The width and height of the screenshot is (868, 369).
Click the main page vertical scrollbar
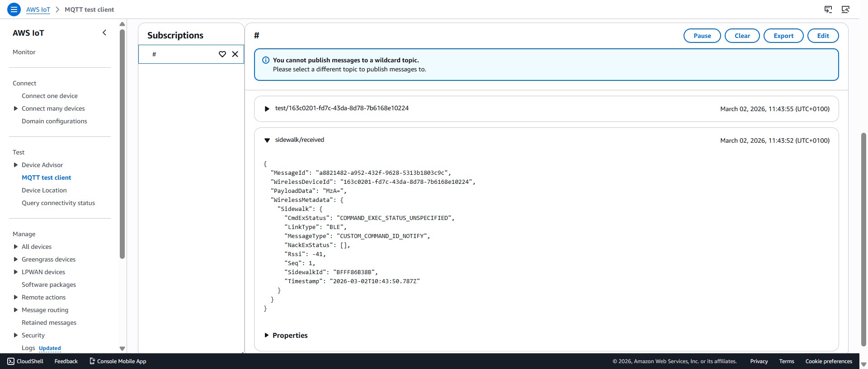863,239
